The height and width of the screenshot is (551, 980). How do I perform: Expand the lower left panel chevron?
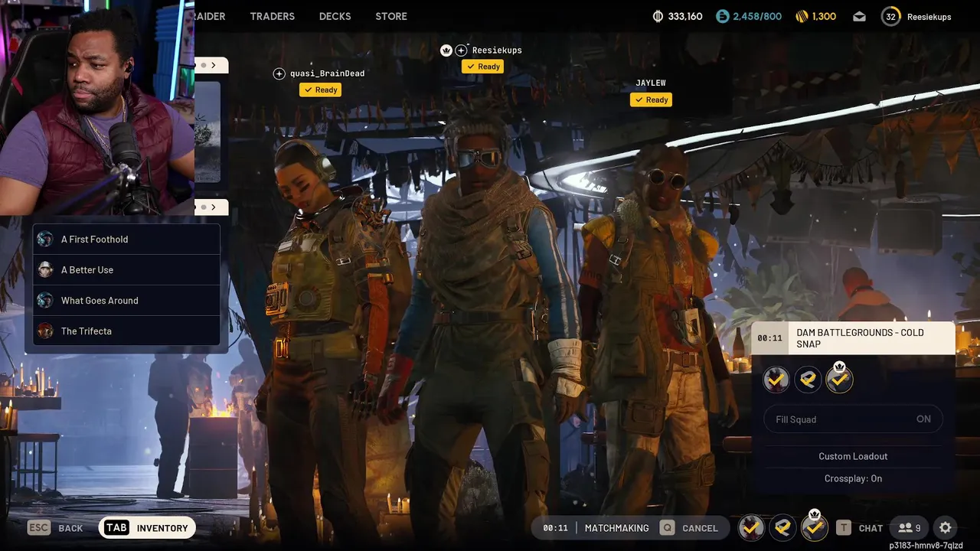[x=213, y=207]
